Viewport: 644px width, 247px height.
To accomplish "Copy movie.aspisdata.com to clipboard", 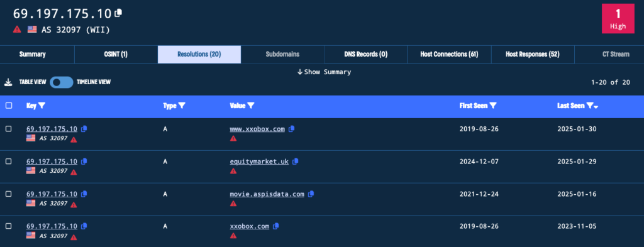I will 311,194.
